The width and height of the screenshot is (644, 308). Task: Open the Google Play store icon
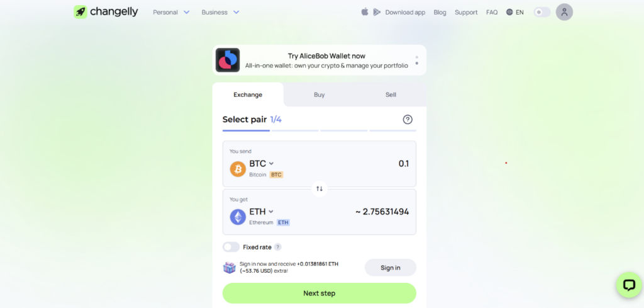tap(377, 13)
